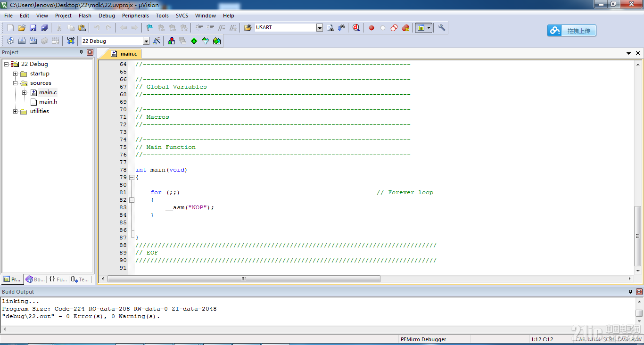Click the Translate file icon

coord(10,41)
